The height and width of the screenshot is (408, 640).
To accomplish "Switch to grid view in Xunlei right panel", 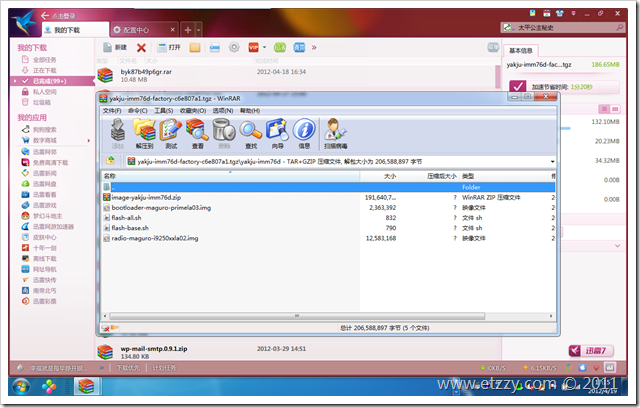I will tap(615, 109).
